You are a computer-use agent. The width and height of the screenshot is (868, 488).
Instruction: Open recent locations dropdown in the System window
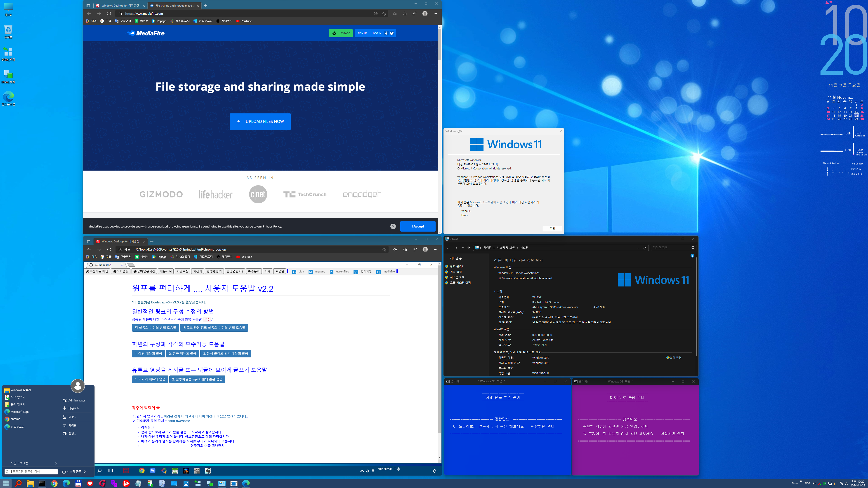(x=463, y=248)
